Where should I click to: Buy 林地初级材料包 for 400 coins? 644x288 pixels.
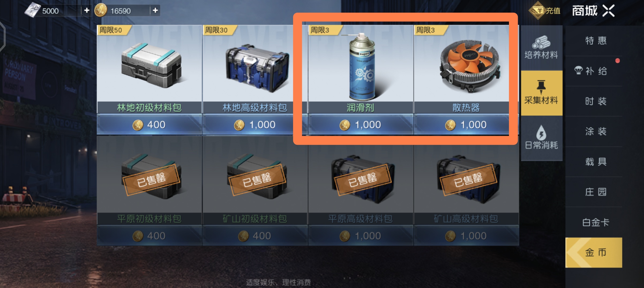coord(149,124)
